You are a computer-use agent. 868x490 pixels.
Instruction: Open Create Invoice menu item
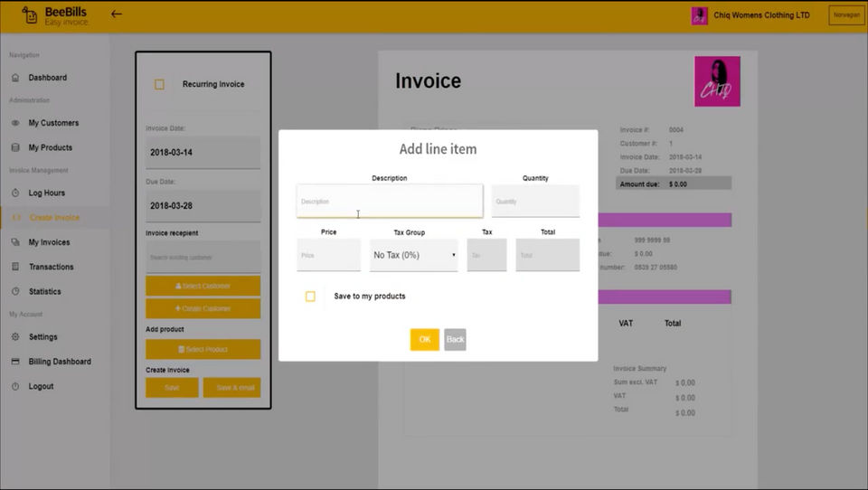(x=54, y=218)
